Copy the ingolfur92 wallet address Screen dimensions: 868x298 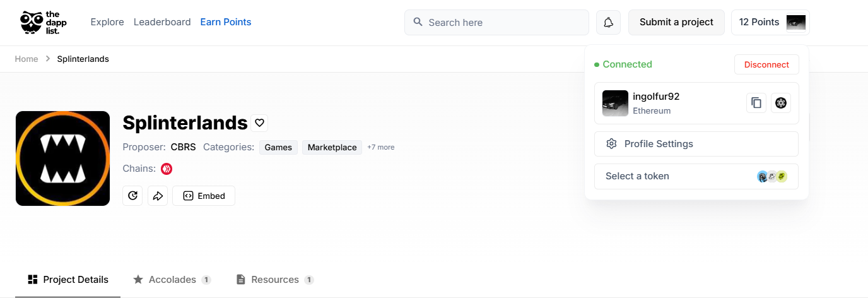[756, 103]
